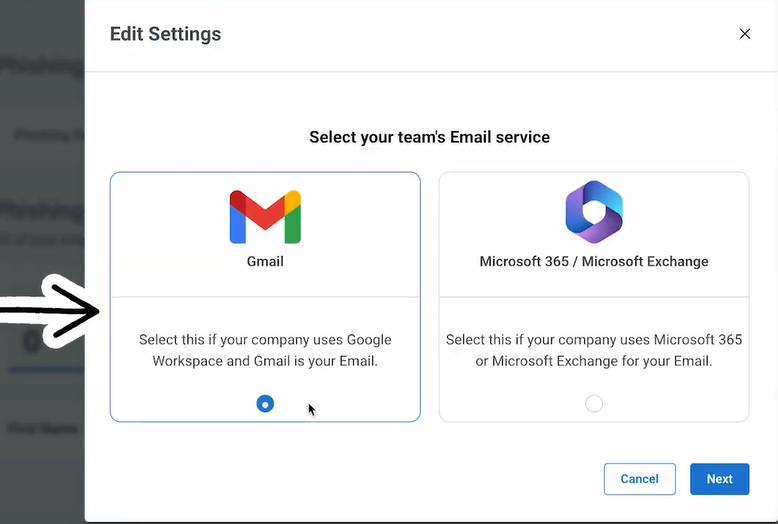This screenshot has height=524, width=778.
Task: Click the blurred First Name column header
Action: tap(43, 428)
